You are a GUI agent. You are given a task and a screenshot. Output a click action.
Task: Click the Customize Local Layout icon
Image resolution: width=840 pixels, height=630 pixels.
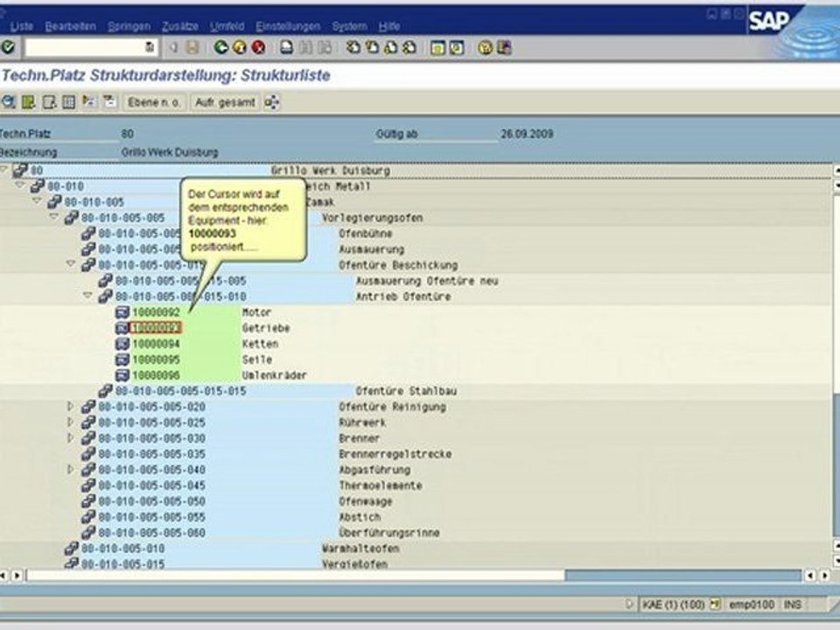click(504, 47)
